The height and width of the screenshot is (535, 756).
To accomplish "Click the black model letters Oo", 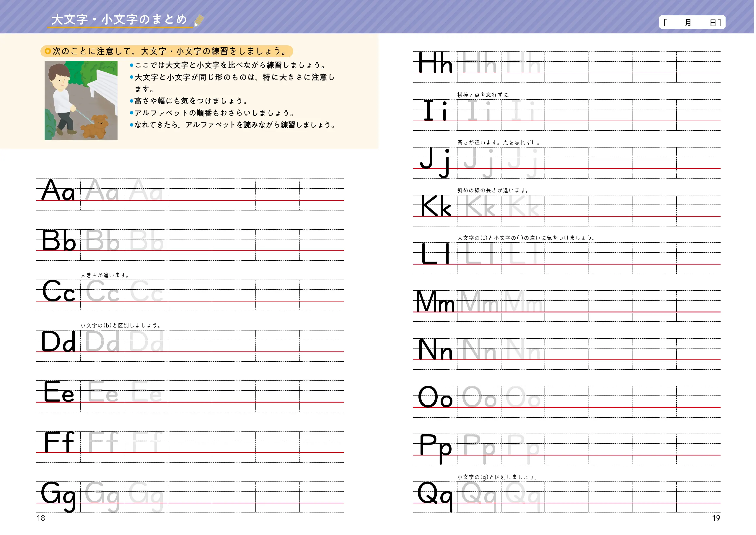I will tap(435, 397).
